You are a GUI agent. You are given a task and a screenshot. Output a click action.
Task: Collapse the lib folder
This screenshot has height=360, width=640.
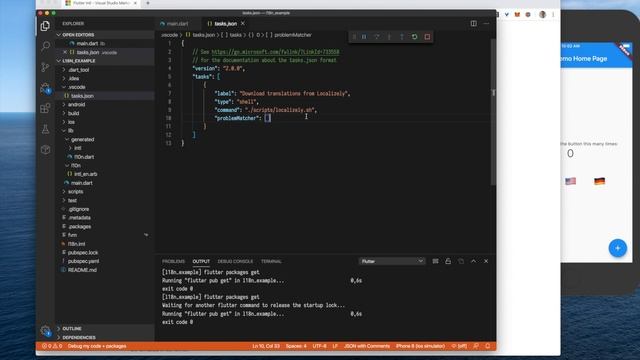coord(70,131)
